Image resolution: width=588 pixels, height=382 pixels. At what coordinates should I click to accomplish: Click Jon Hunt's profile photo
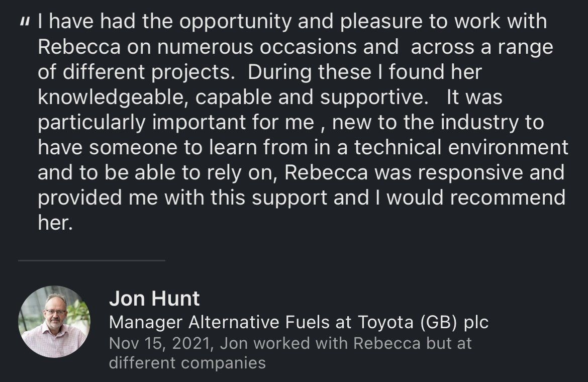pyautogui.click(x=54, y=322)
